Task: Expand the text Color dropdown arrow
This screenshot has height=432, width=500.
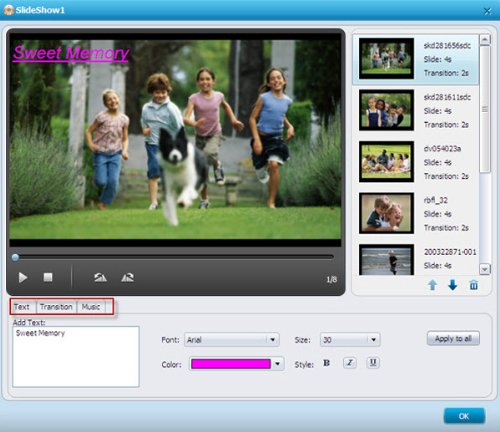Action: pyautogui.click(x=277, y=364)
